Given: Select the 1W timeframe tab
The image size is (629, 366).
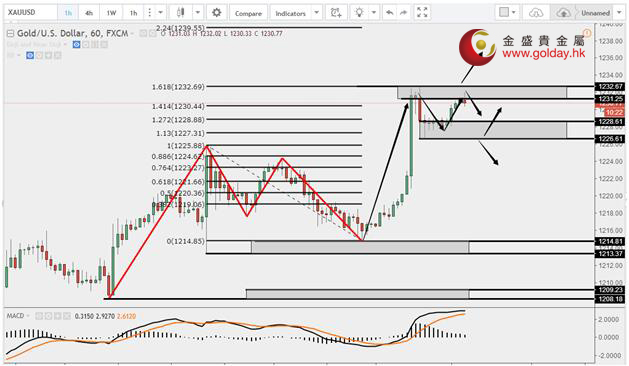Looking at the screenshot, I should pos(111,13).
